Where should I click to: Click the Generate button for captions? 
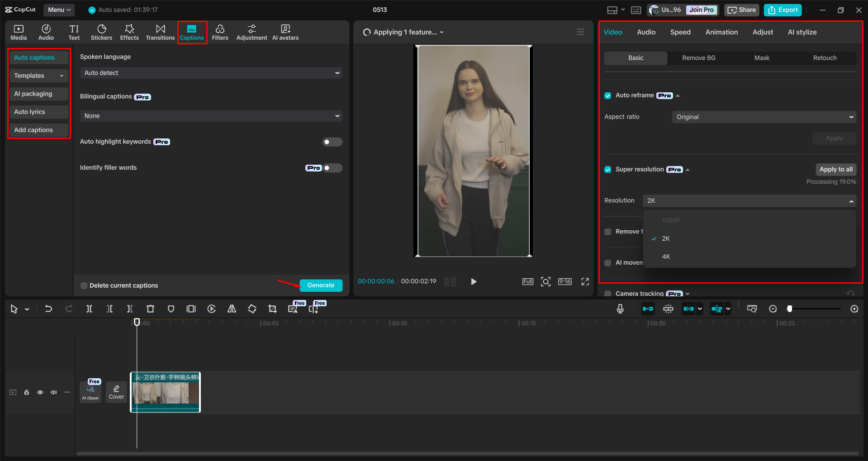coord(321,285)
